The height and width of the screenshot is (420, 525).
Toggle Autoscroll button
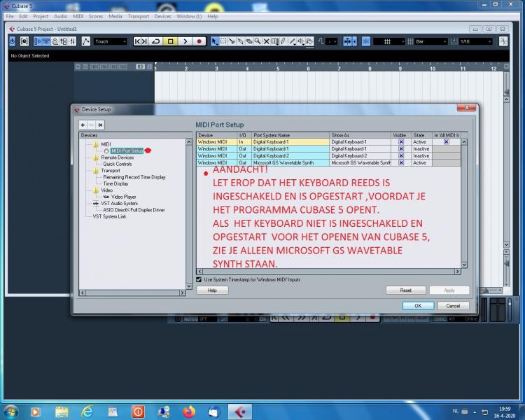[x=347, y=41]
